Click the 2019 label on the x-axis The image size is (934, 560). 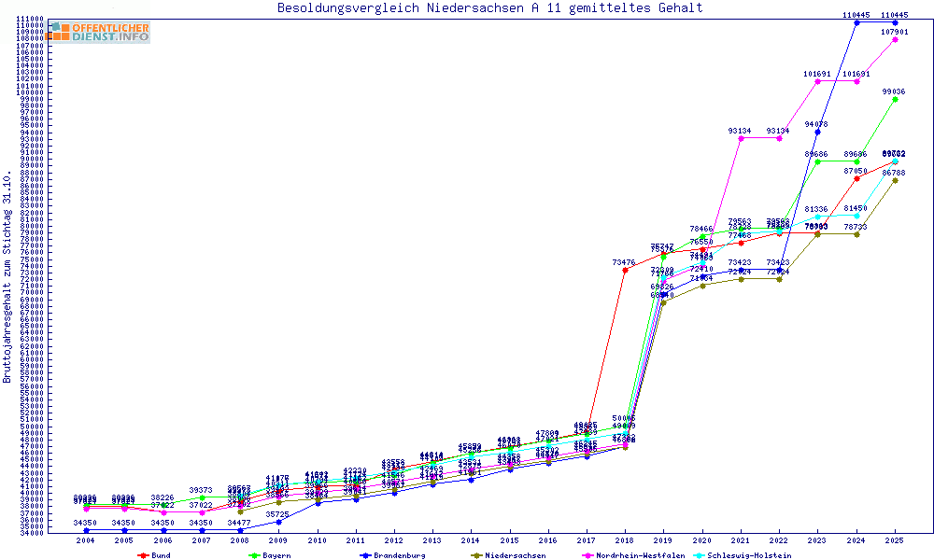[663, 539]
